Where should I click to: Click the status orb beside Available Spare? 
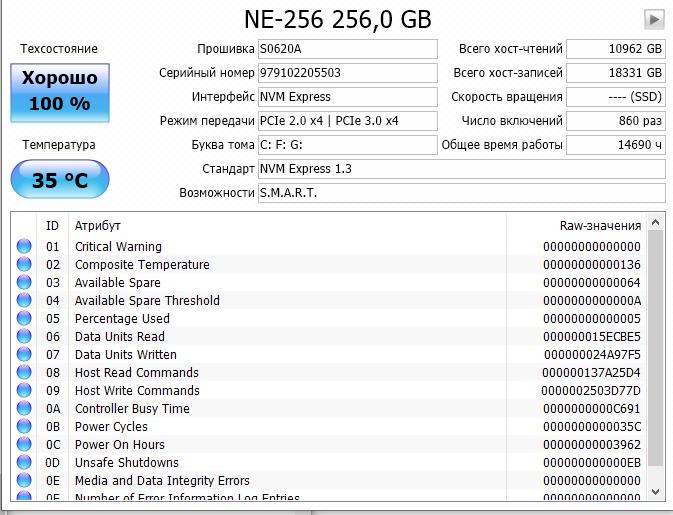tap(24, 283)
